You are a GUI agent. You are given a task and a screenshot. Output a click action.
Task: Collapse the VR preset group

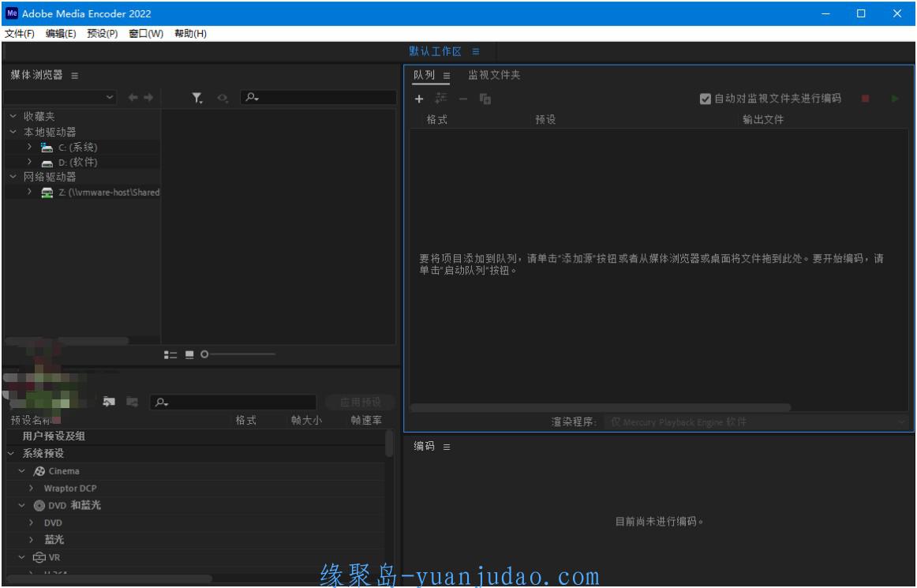tap(21, 557)
